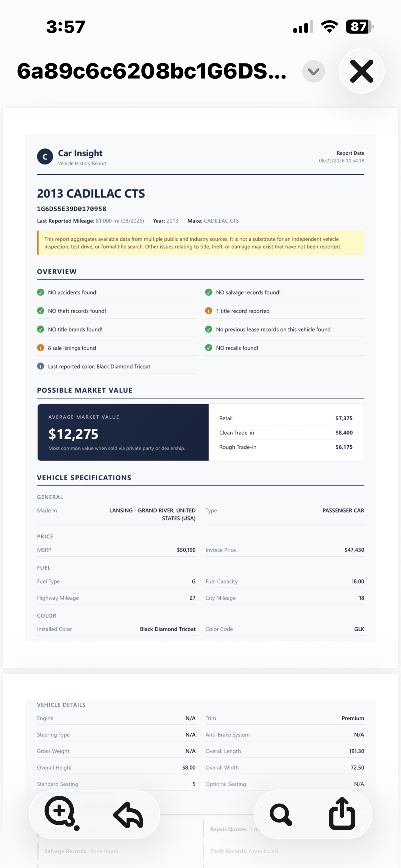Image resolution: width=401 pixels, height=868 pixels.
Task: Tap the reply arrow icon
Action: pos(128,815)
